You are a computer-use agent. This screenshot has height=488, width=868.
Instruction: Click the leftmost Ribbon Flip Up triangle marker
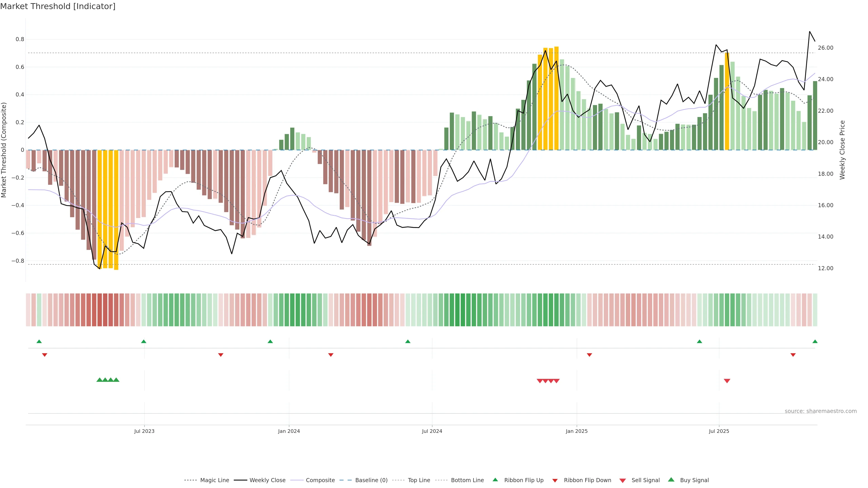click(39, 342)
